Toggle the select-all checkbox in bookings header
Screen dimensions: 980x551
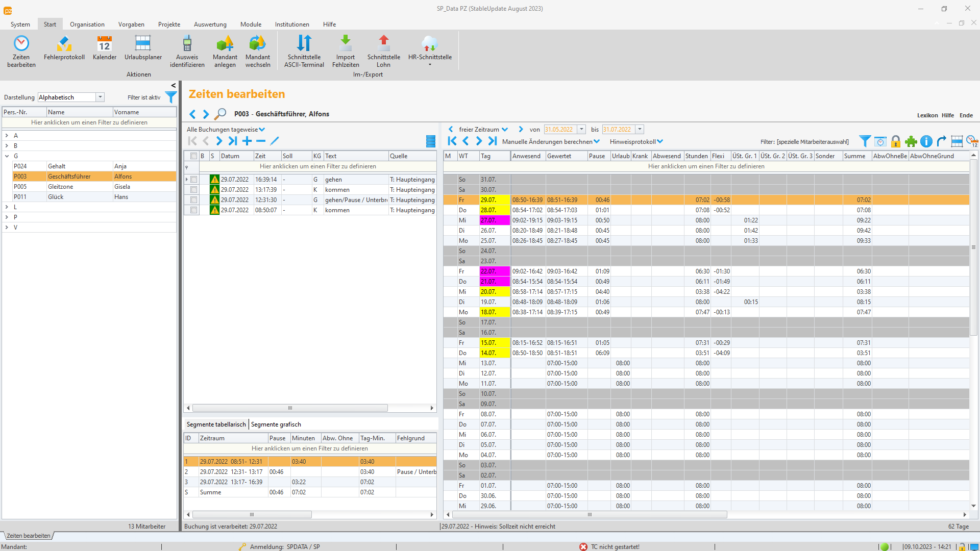pos(193,156)
